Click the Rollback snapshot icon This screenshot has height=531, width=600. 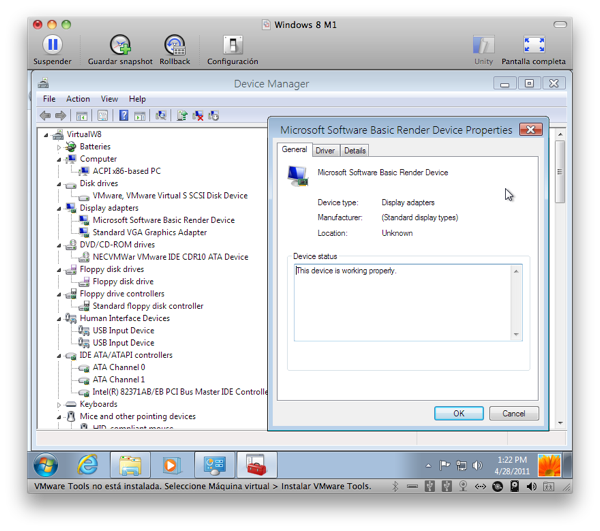[175, 45]
